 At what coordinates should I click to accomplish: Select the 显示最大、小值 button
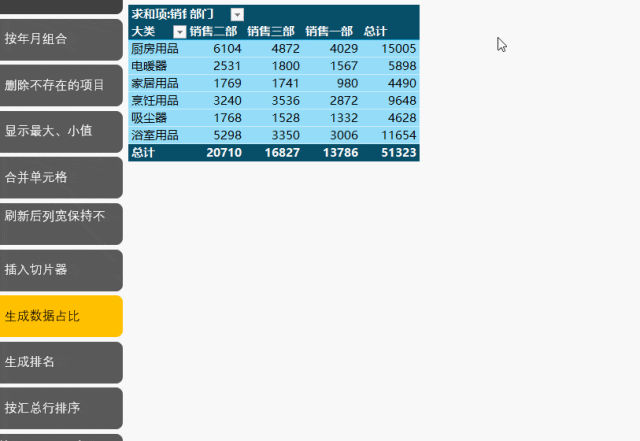coord(60,131)
